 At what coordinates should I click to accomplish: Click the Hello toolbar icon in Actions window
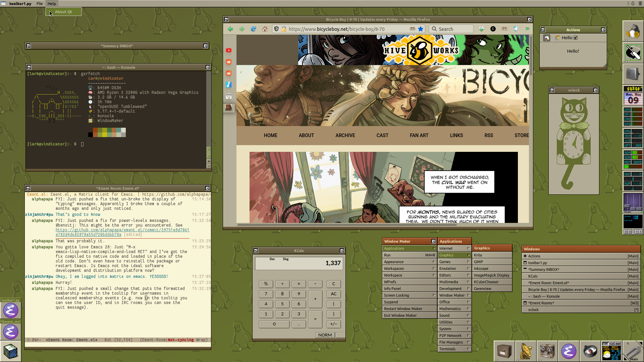(557, 38)
